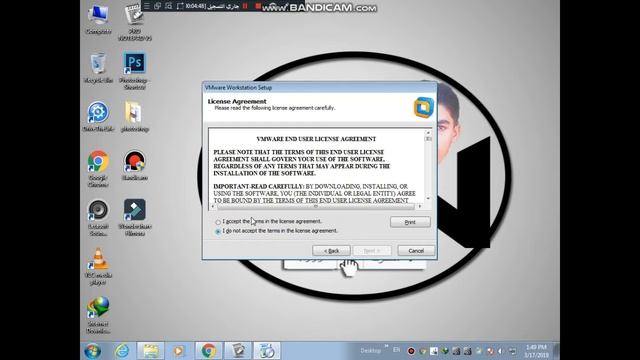
Task: Open Bandicam desktop shortcut
Action: coord(135,165)
